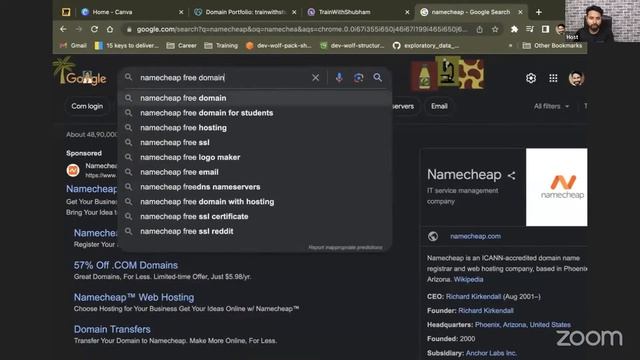640x360 pixels.
Task: Choose namecheap free ssl certificate suggestion
Action: tap(255, 216)
